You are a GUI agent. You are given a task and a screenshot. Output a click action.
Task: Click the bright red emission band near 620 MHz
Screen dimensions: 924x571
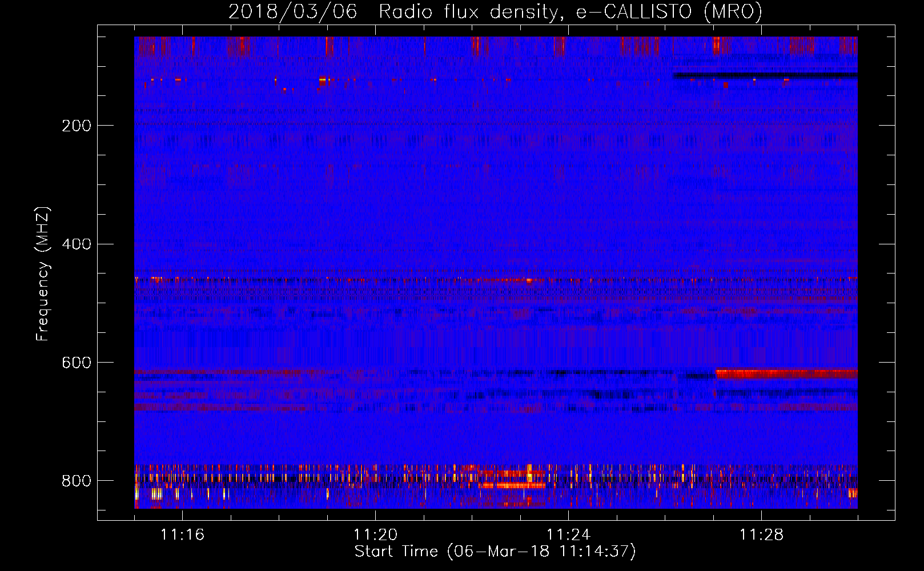[787, 374]
